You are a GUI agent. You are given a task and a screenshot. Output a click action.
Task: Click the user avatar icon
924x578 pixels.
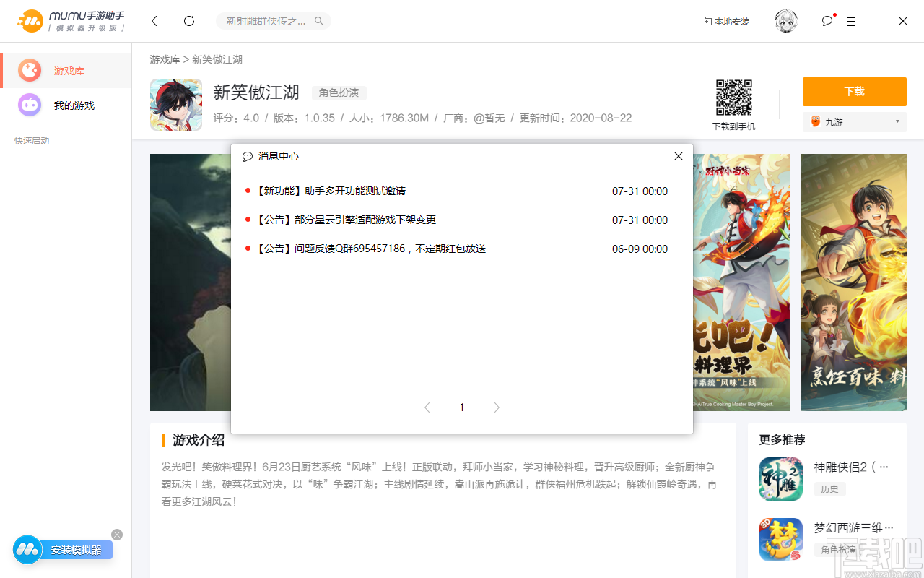point(785,21)
